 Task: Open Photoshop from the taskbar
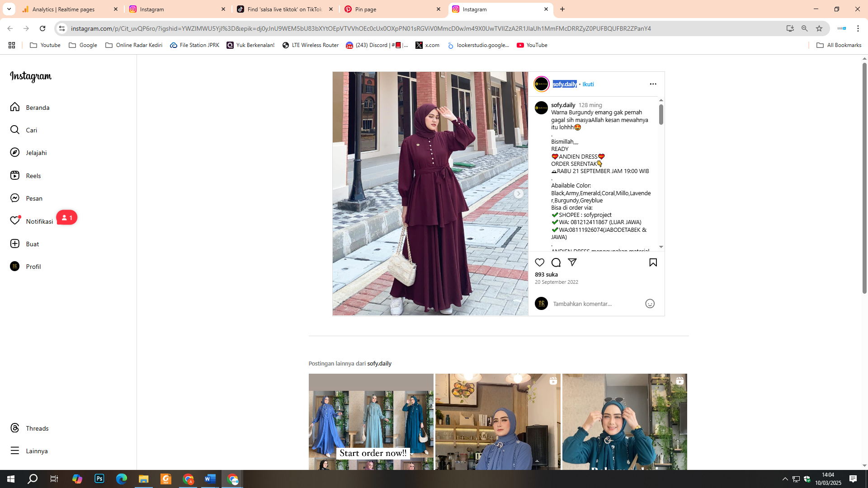point(99,479)
